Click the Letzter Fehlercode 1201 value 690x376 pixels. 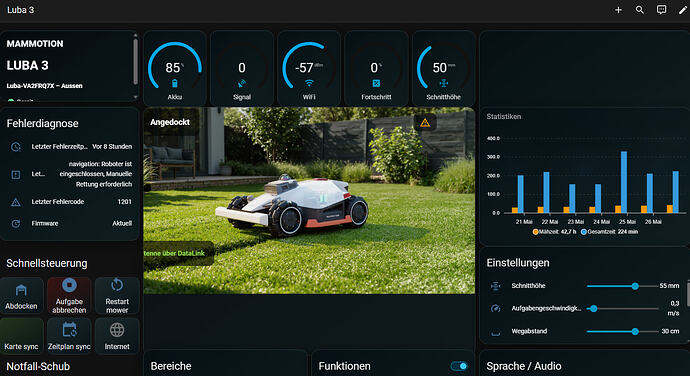coord(125,202)
